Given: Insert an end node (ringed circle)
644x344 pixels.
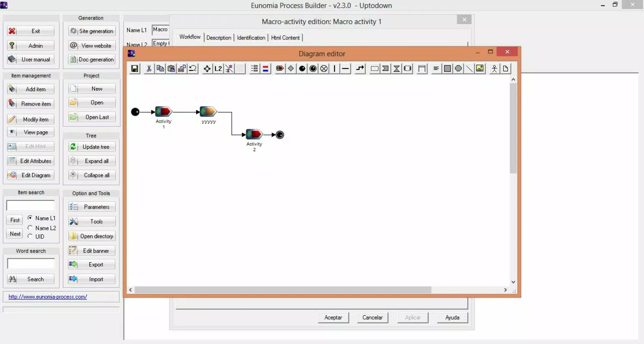Looking at the screenshot, I should click(313, 68).
